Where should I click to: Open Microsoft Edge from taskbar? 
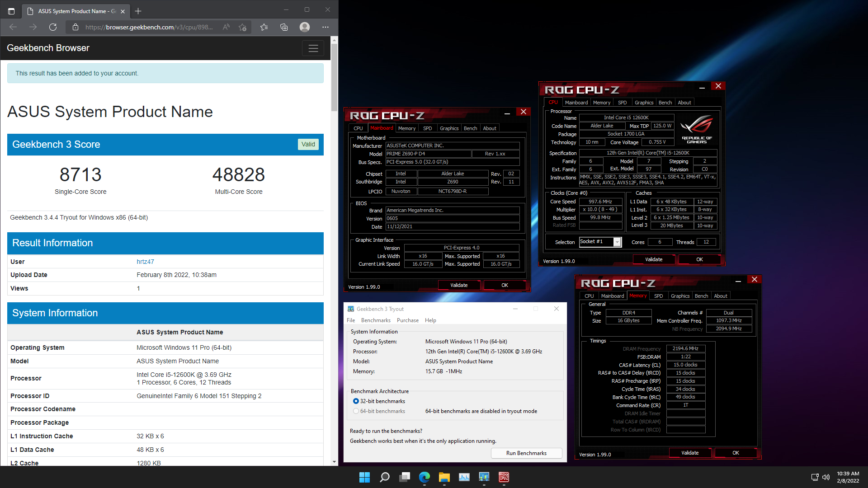(424, 477)
